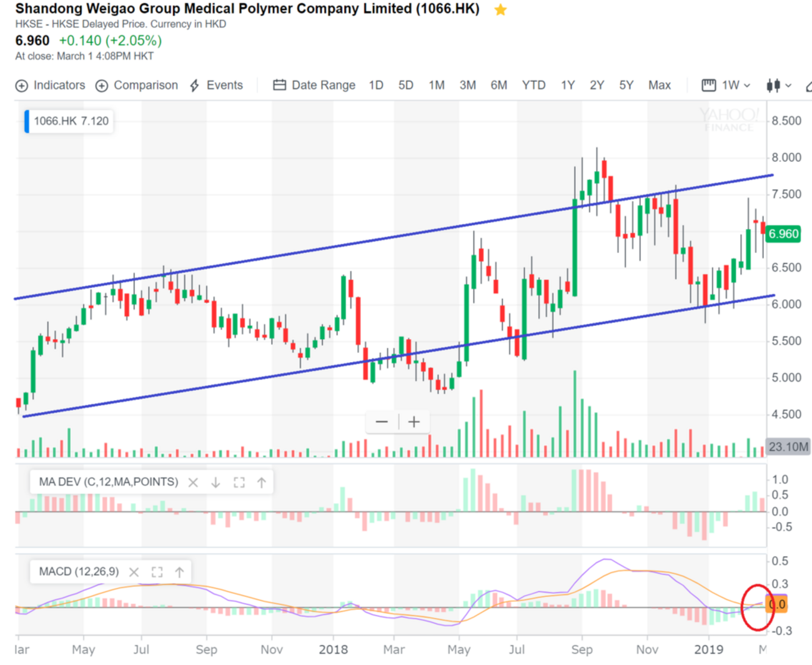Select the 1D range
812x665 pixels.
coord(376,85)
